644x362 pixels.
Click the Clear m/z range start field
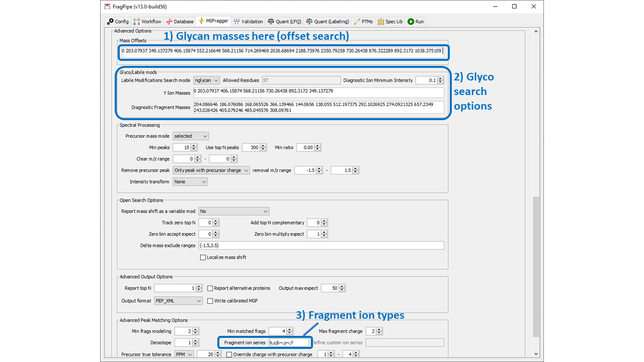[x=184, y=159]
